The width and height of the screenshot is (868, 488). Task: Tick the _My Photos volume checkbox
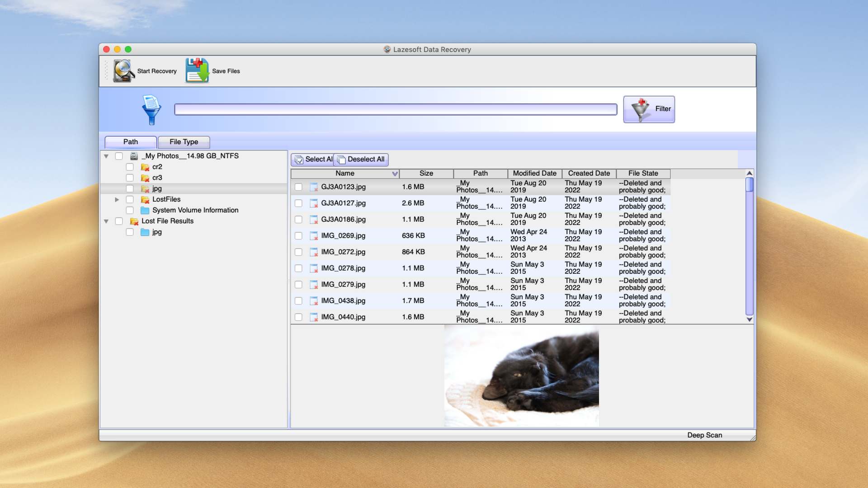pos(119,156)
